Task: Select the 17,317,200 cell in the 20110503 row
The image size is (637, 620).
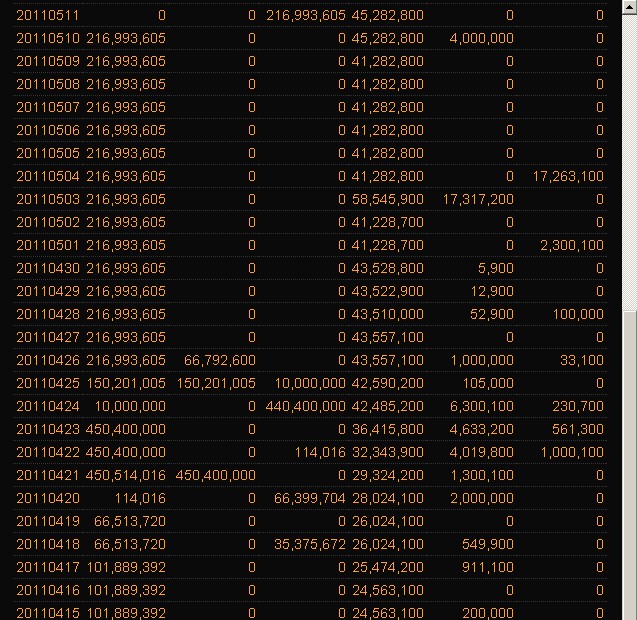Action: pyautogui.click(x=478, y=199)
